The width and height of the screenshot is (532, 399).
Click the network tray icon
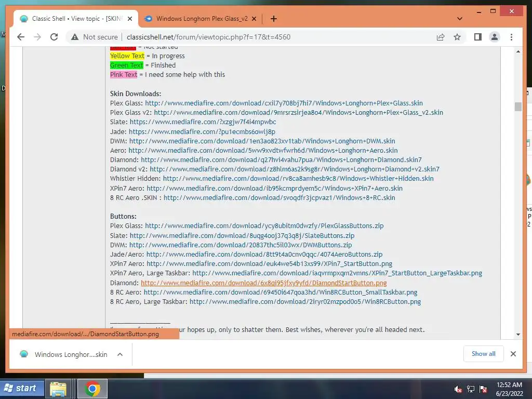click(x=471, y=389)
